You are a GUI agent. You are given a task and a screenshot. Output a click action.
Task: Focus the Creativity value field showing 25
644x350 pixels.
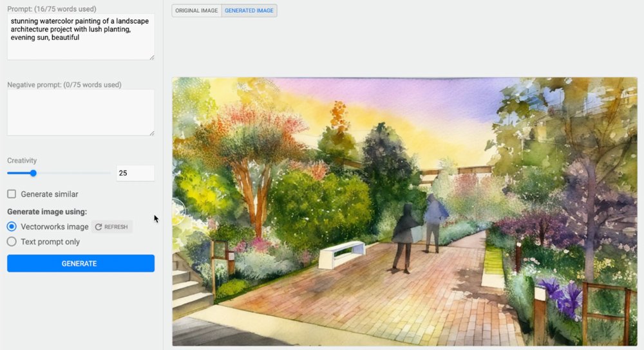[x=135, y=173]
